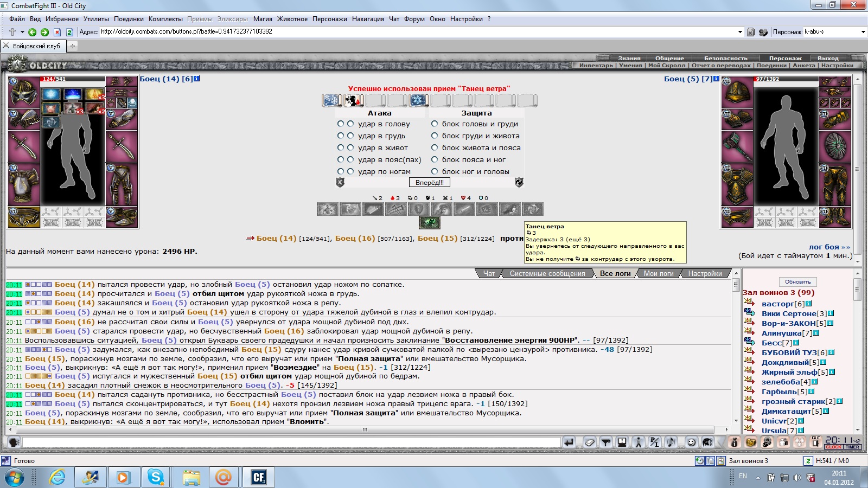
Task: Click the EXIT door icon
Action: click(x=815, y=442)
